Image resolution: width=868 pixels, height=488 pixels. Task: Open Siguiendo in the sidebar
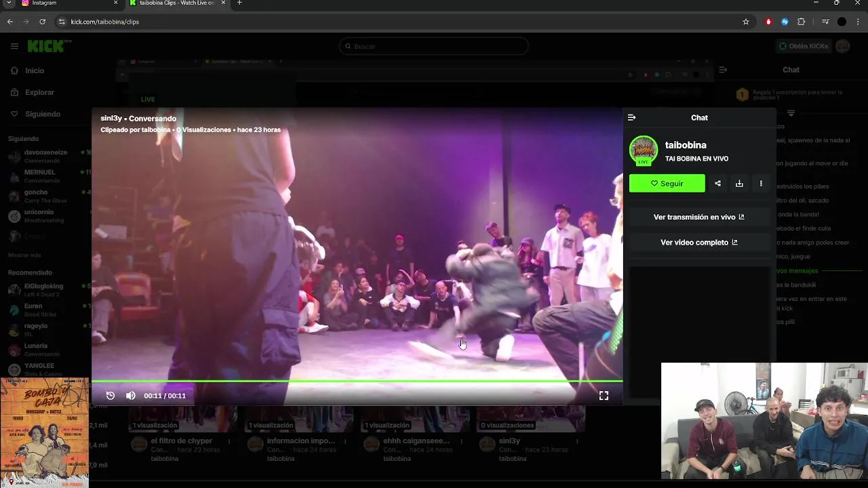coord(42,114)
